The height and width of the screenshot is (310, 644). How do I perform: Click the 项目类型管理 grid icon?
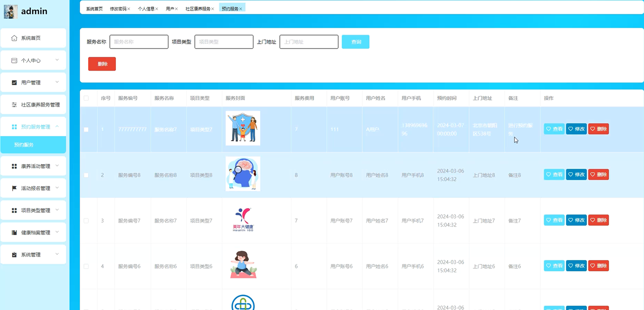[14, 211]
